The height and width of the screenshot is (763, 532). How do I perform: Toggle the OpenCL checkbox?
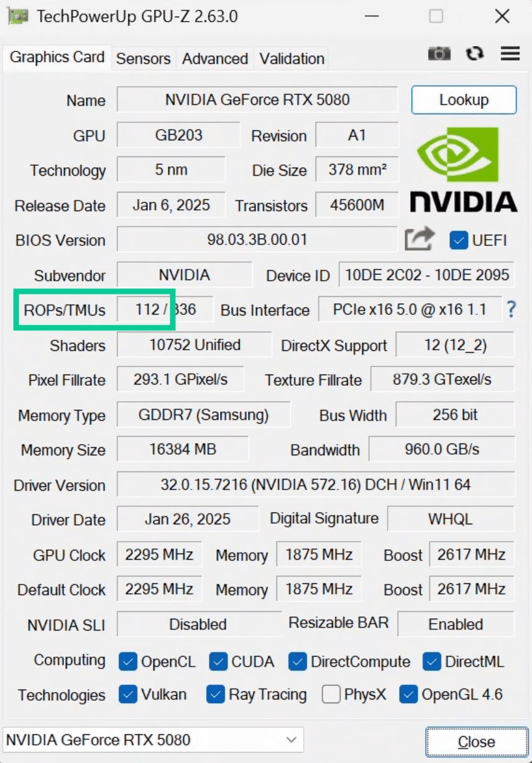pyautogui.click(x=127, y=662)
